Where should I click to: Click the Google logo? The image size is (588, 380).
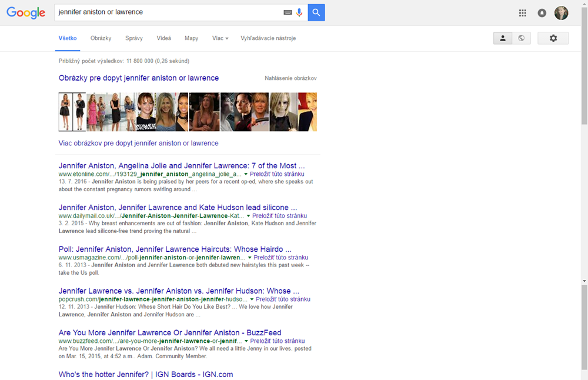[x=26, y=13]
